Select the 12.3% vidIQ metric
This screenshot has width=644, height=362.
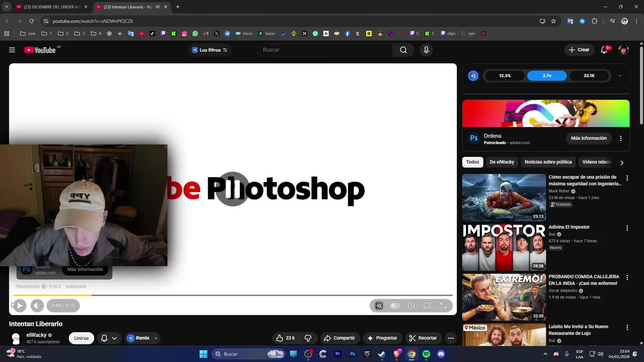(505, 76)
